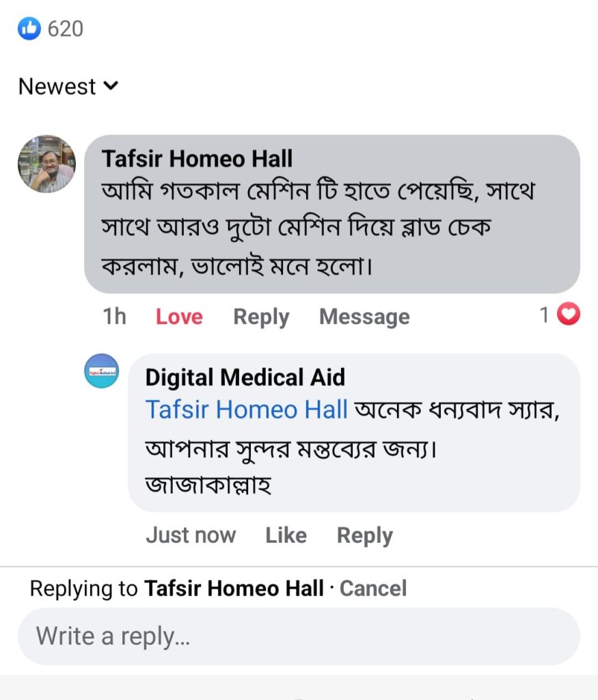Tap the blue thumbs-up reaction icon
The width and height of the screenshot is (598, 700).
pyautogui.click(x=29, y=29)
